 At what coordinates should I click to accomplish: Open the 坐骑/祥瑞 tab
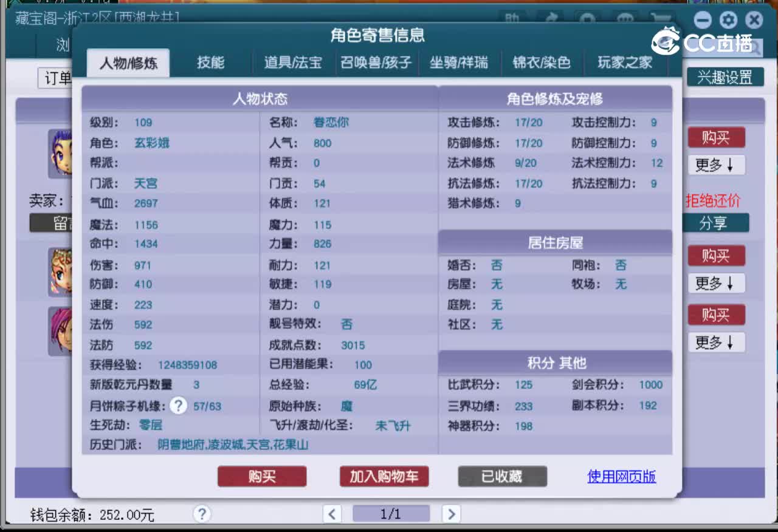pyautogui.click(x=460, y=63)
